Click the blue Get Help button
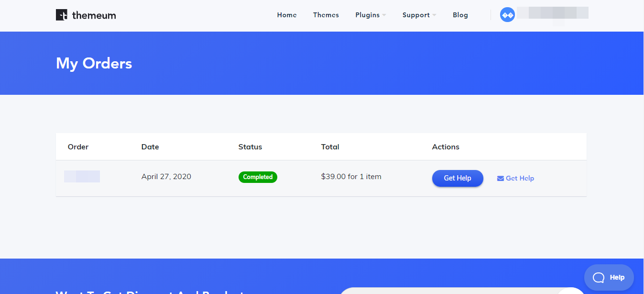 pyautogui.click(x=458, y=178)
